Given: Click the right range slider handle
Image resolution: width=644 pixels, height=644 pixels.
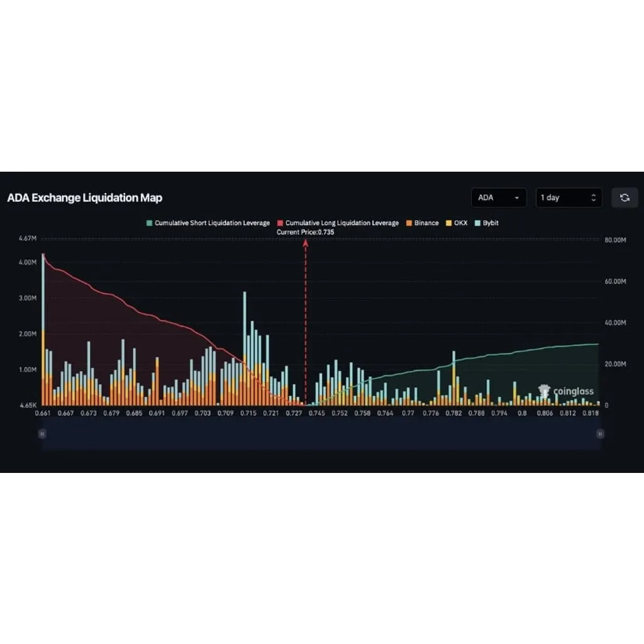Looking at the screenshot, I should tap(600, 434).
